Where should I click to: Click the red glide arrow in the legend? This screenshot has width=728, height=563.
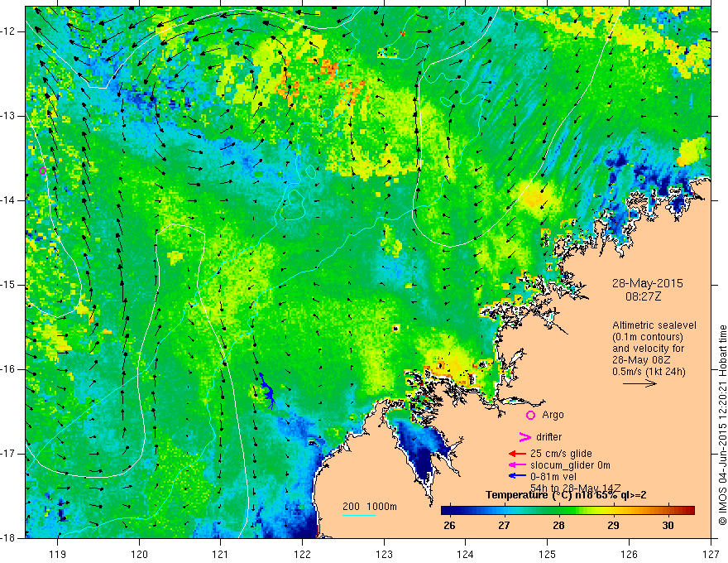point(517,454)
